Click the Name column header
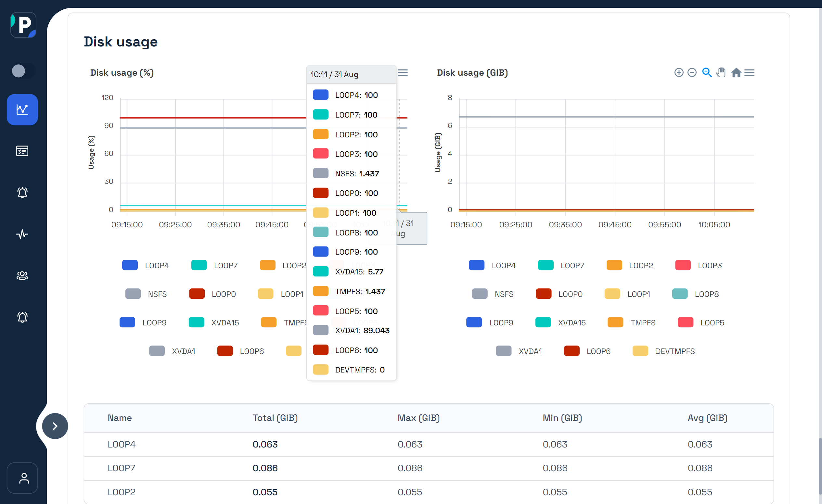This screenshot has width=822, height=504. 120,418
